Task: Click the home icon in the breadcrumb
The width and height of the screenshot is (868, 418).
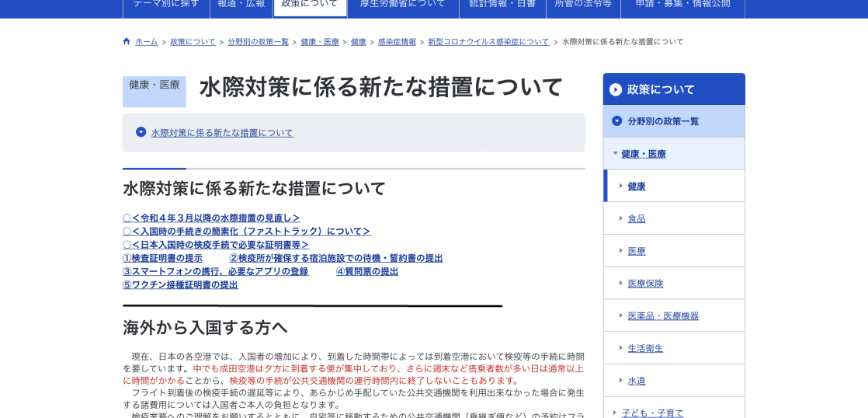Action: pos(127,42)
